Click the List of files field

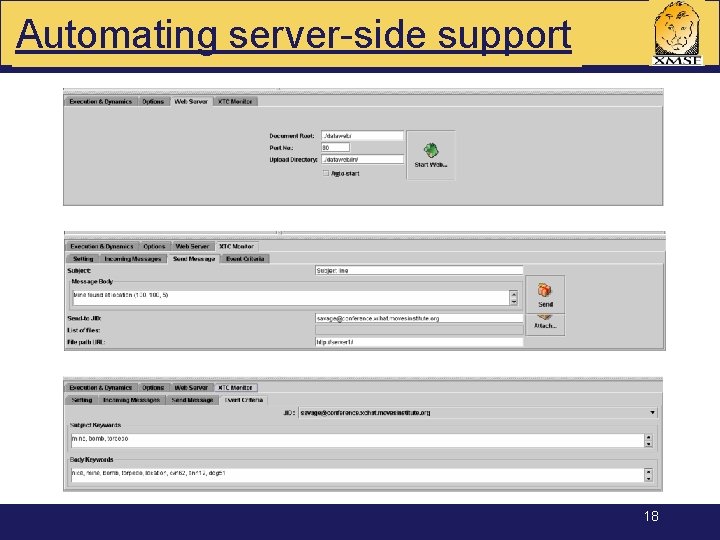419,330
